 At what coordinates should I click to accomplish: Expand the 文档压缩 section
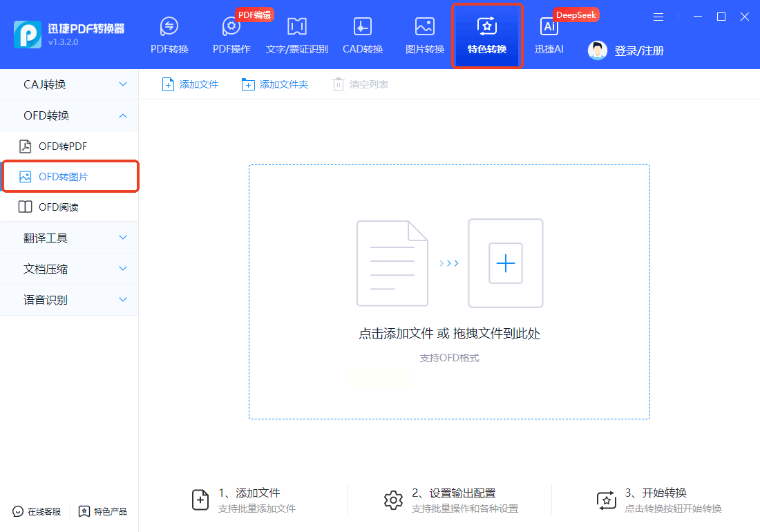[x=69, y=269]
